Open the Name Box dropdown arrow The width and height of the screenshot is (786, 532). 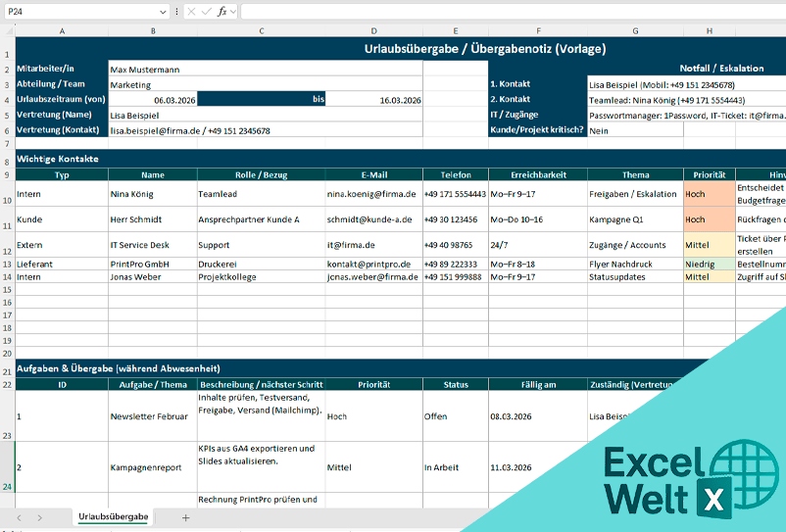click(162, 12)
